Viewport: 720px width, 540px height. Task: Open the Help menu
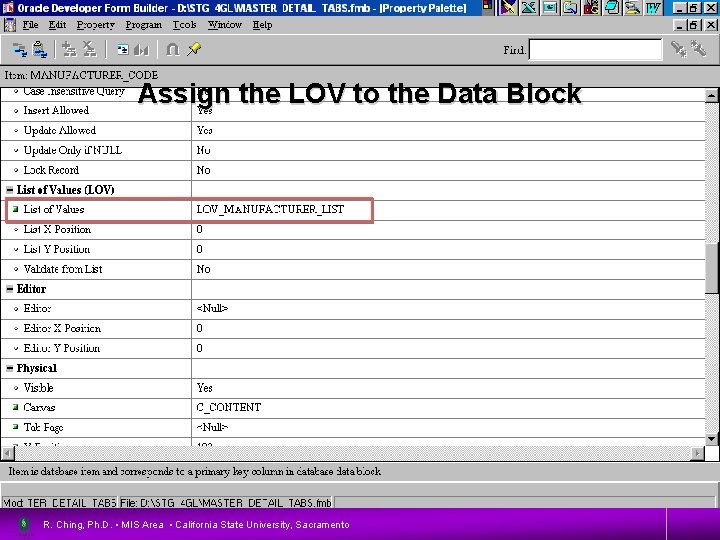(262, 25)
